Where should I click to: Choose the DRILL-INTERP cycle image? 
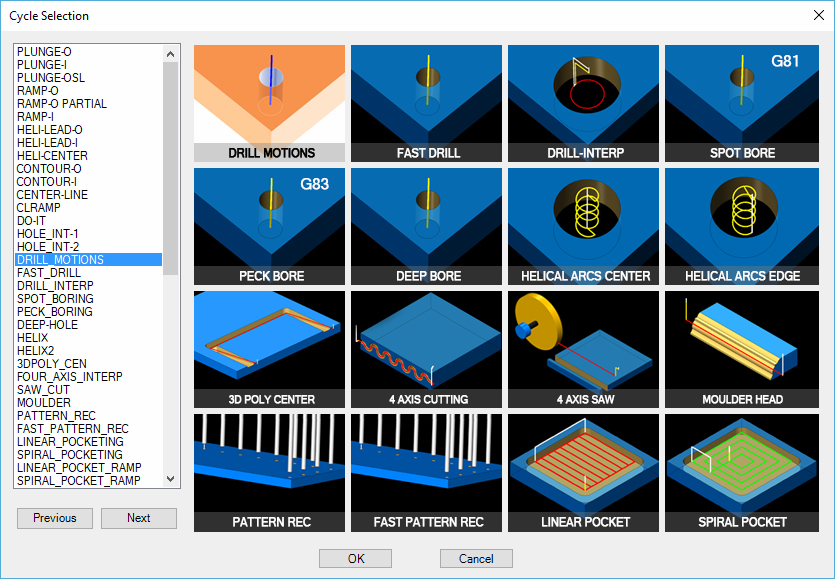[583, 103]
